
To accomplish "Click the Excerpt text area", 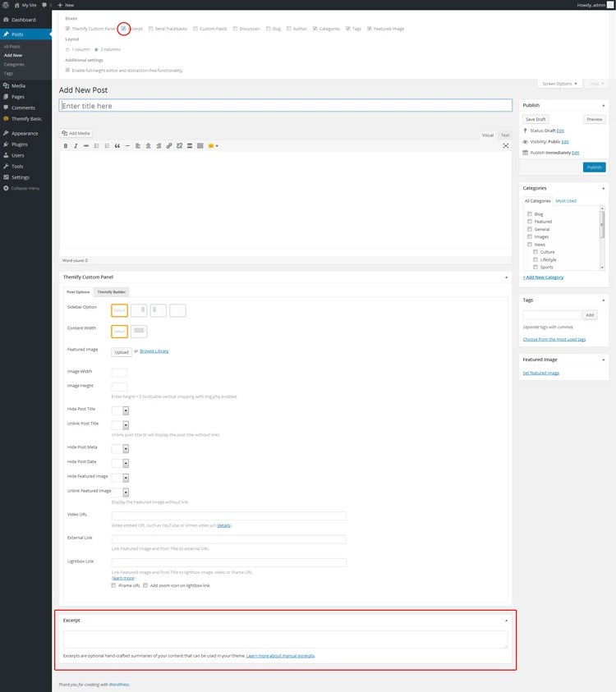I will pyautogui.click(x=286, y=639).
